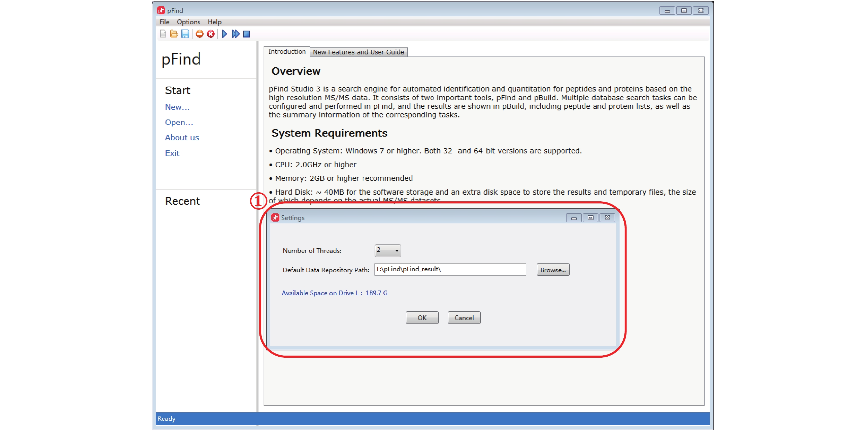The width and height of the screenshot is (868, 431).
Task: Click the New file toolbar icon
Action: (x=163, y=34)
